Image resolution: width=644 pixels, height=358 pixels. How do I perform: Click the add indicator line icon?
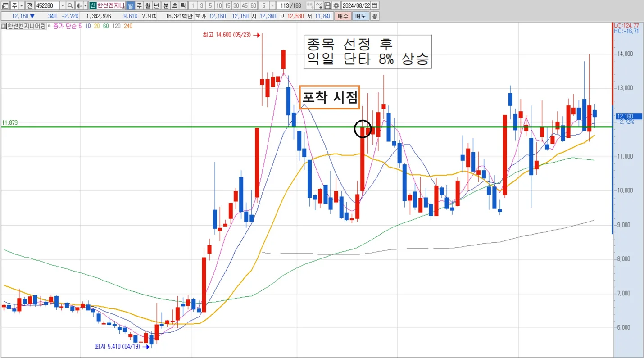[319, 6]
